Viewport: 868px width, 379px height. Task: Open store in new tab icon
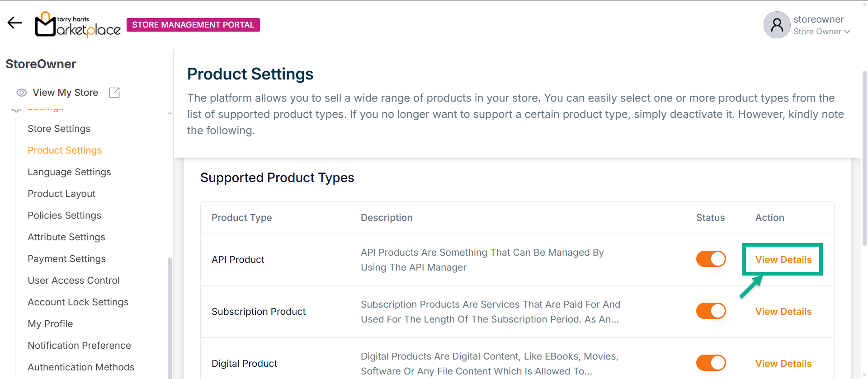(x=114, y=93)
